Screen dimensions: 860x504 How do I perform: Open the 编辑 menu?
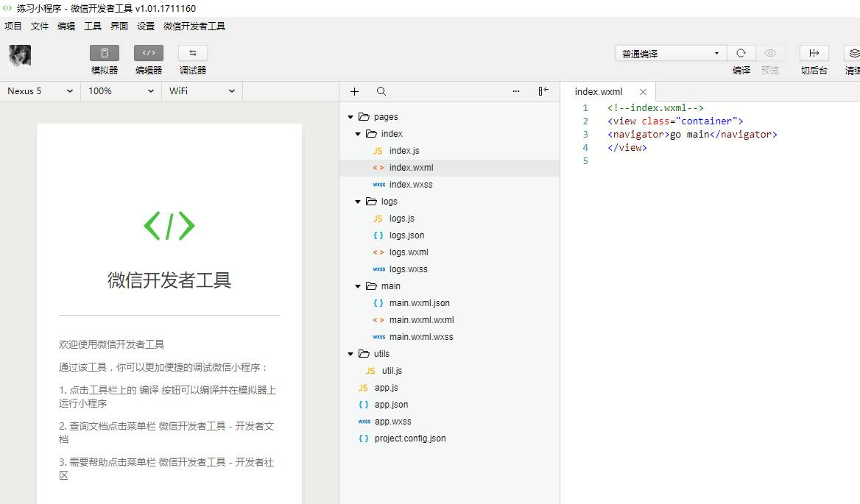66,26
